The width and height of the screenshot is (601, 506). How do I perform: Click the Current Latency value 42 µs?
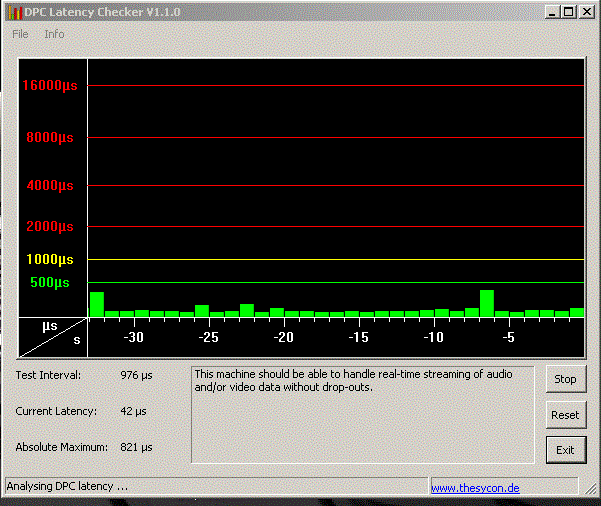point(133,411)
